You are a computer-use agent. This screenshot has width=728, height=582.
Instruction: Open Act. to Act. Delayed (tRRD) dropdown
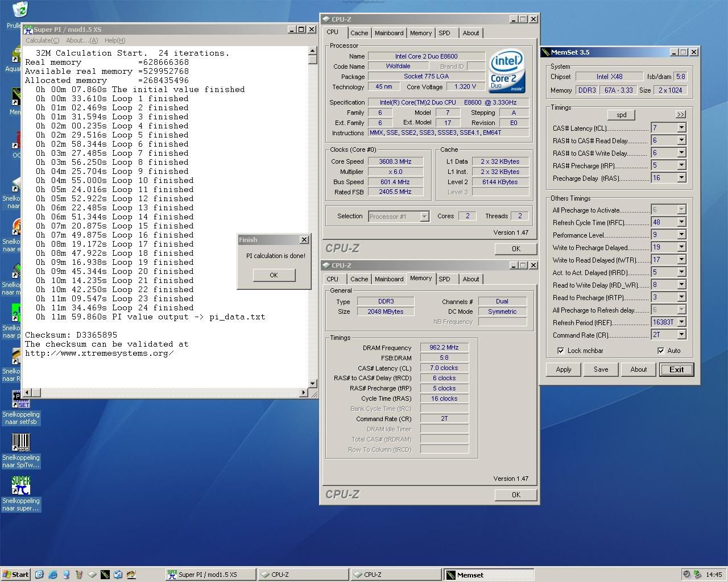681,272
